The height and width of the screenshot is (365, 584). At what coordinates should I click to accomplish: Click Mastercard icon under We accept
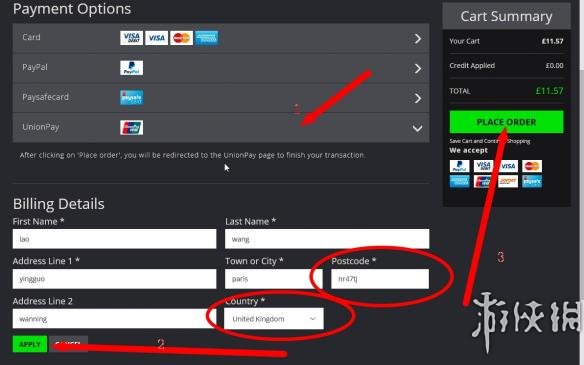point(532,166)
